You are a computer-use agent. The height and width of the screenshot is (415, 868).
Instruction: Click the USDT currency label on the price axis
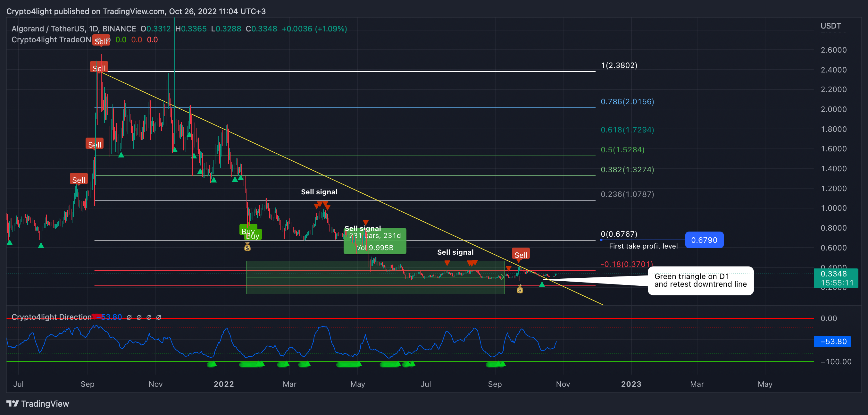[x=830, y=26]
